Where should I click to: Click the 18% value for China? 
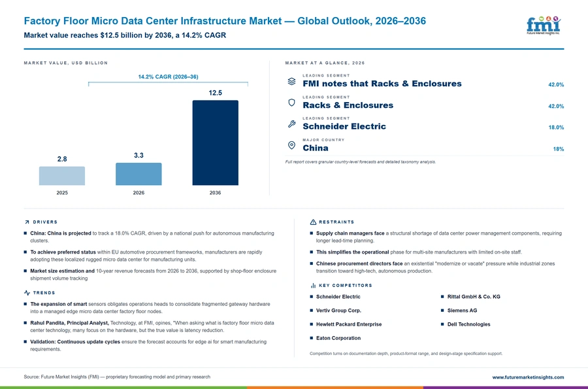(558, 149)
